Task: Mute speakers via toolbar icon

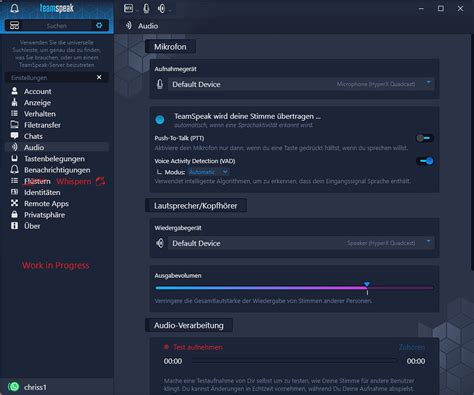Action: [161, 9]
